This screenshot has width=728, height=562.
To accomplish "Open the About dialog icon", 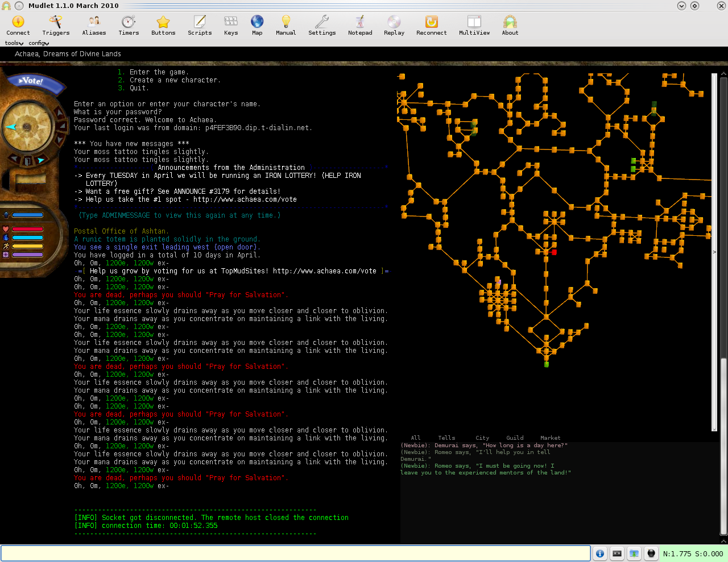I will pos(510,25).
